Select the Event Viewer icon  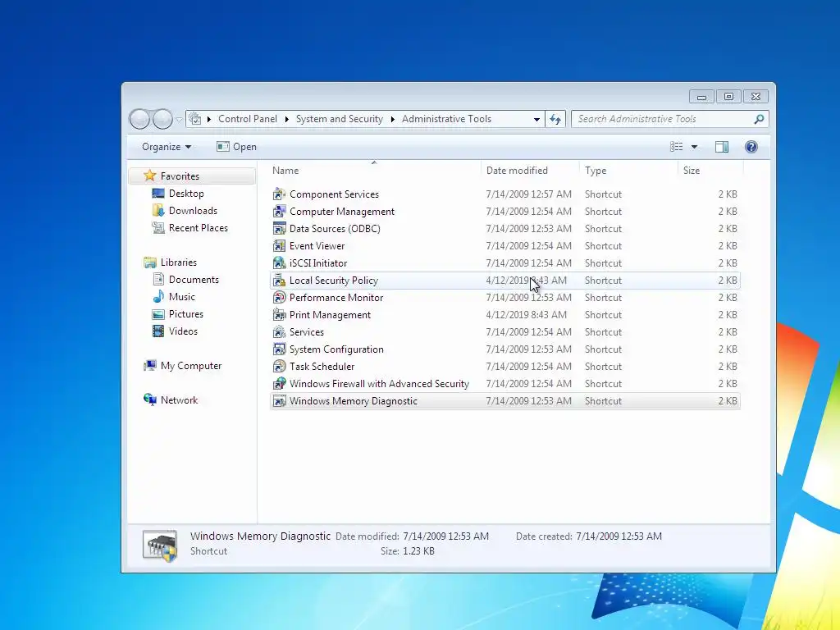click(279, 246)
